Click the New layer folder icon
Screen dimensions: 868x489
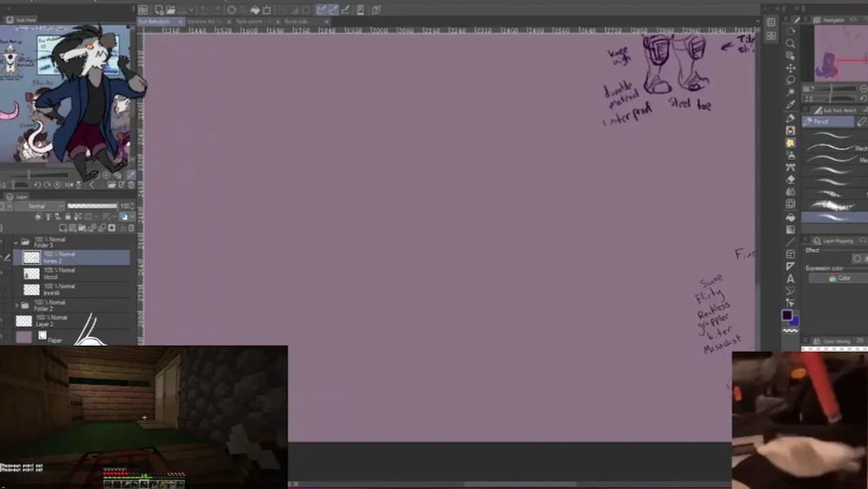[82, 228]
